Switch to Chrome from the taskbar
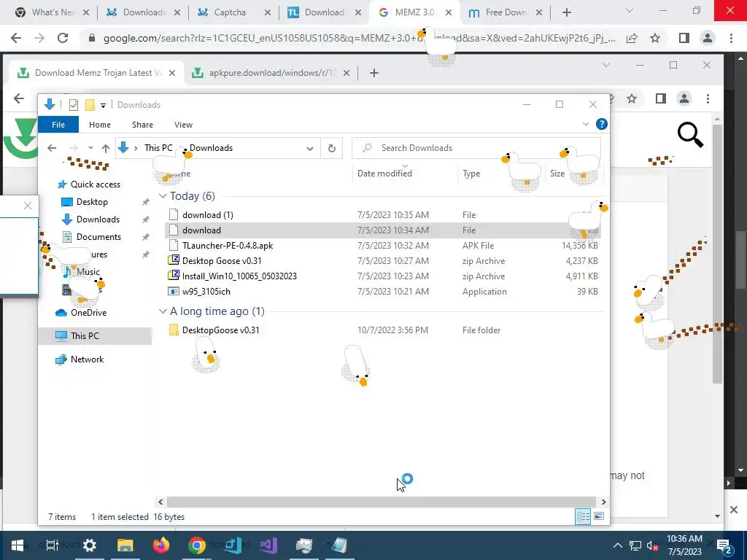 point(197,545)
